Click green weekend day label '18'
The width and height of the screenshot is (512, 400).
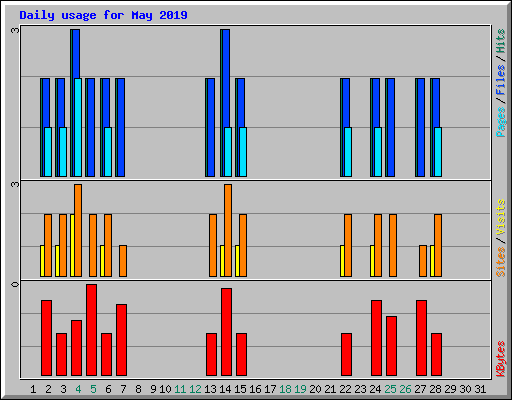285,389
